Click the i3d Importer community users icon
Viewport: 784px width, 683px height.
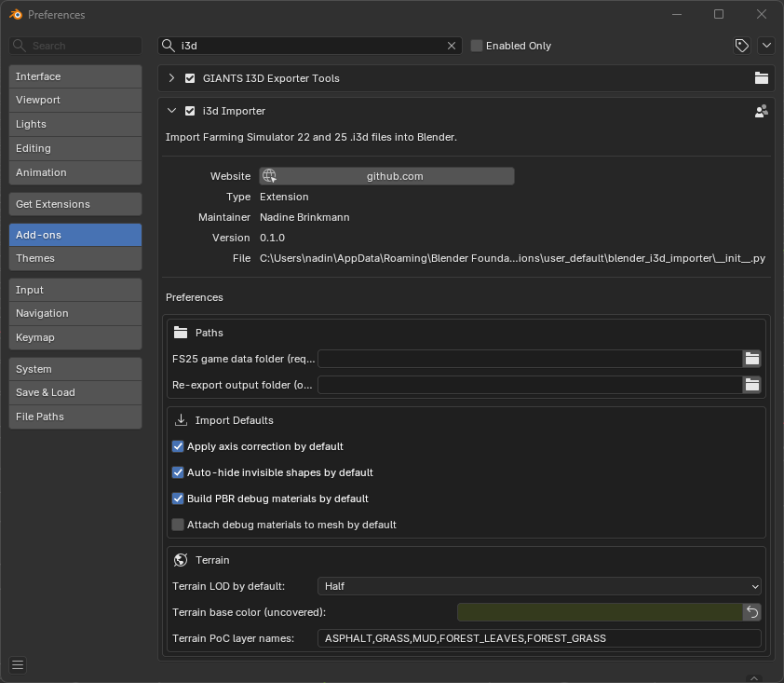762,111
